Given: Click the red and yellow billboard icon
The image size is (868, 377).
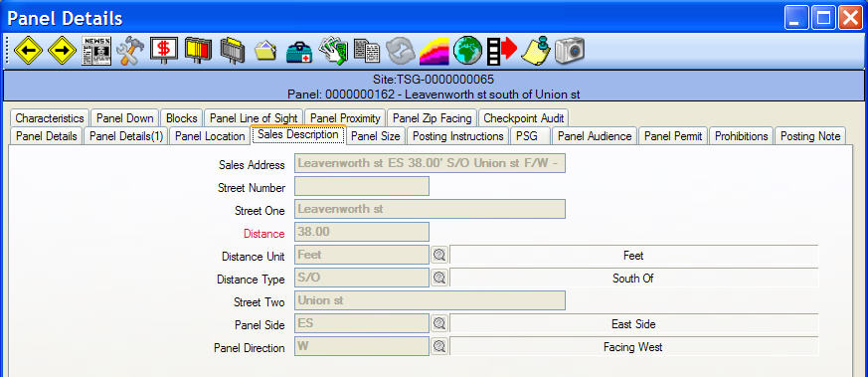Looking at the screenshot, I should 198,52.
